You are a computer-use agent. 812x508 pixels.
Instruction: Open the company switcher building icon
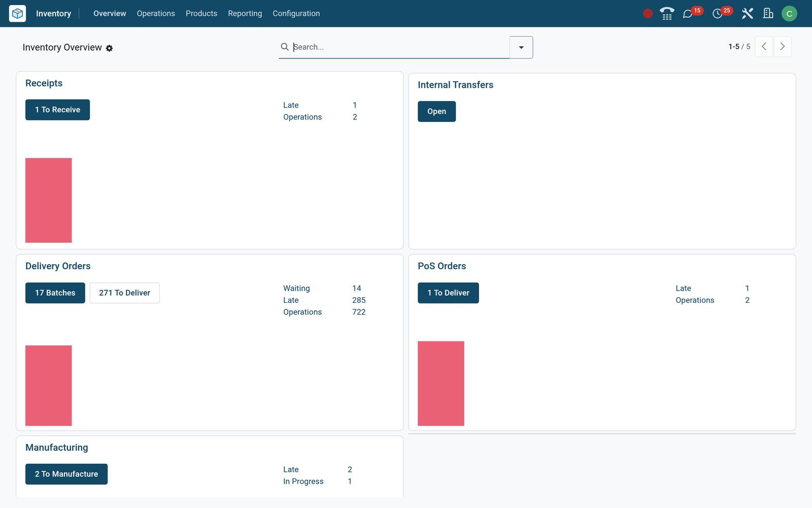point(768,14)
